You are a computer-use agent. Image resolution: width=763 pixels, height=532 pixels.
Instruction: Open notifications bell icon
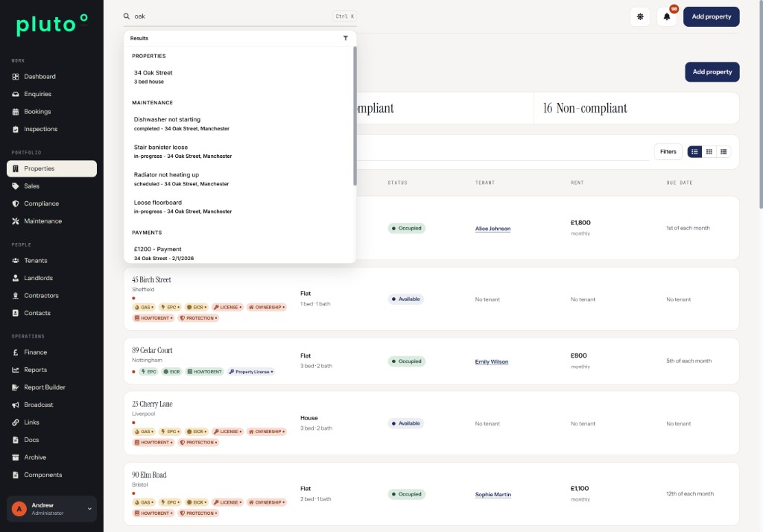(667, 16)
